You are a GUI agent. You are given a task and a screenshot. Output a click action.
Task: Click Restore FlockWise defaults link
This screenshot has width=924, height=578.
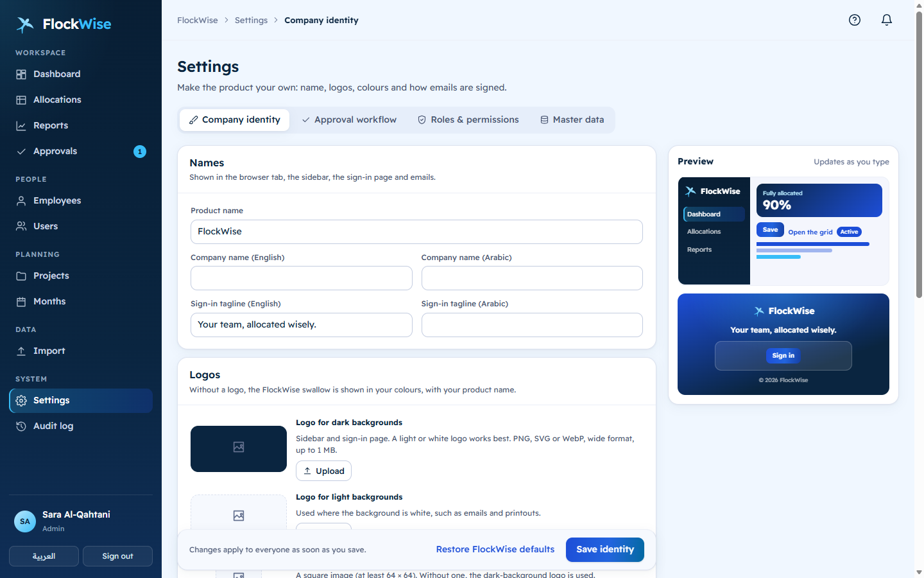(495, 550)
